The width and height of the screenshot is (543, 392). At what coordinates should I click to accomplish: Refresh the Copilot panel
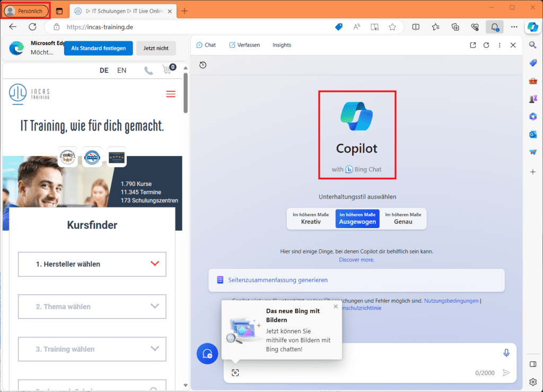pos(486,45)
